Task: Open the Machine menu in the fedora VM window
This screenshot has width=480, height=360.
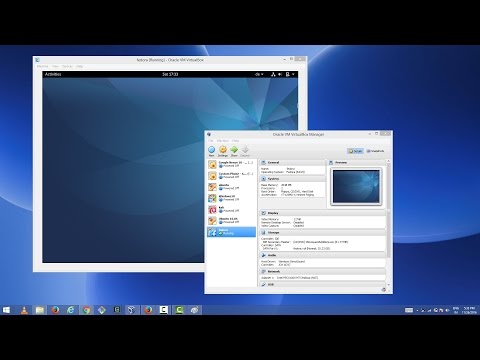Action: (x=42, y=66)
